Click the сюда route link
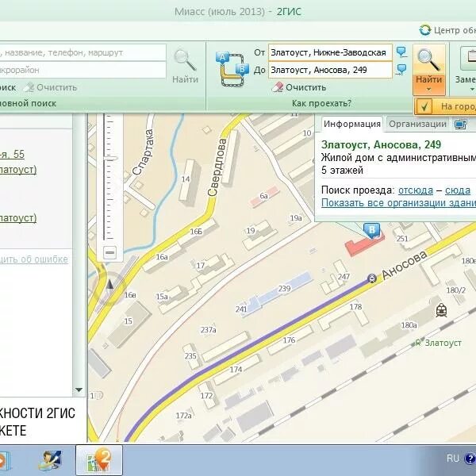This screenshot has height=476, width=476. [x=458, y=190]
